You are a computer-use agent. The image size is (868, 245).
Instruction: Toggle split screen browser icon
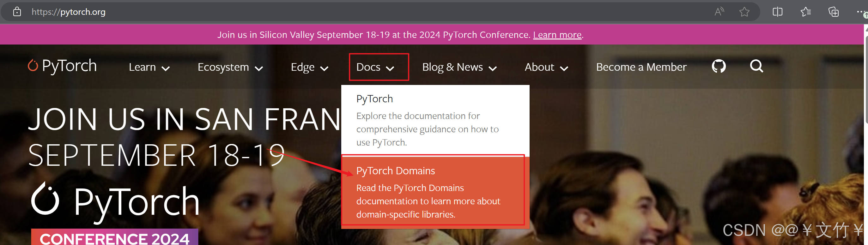click(777, 12)
